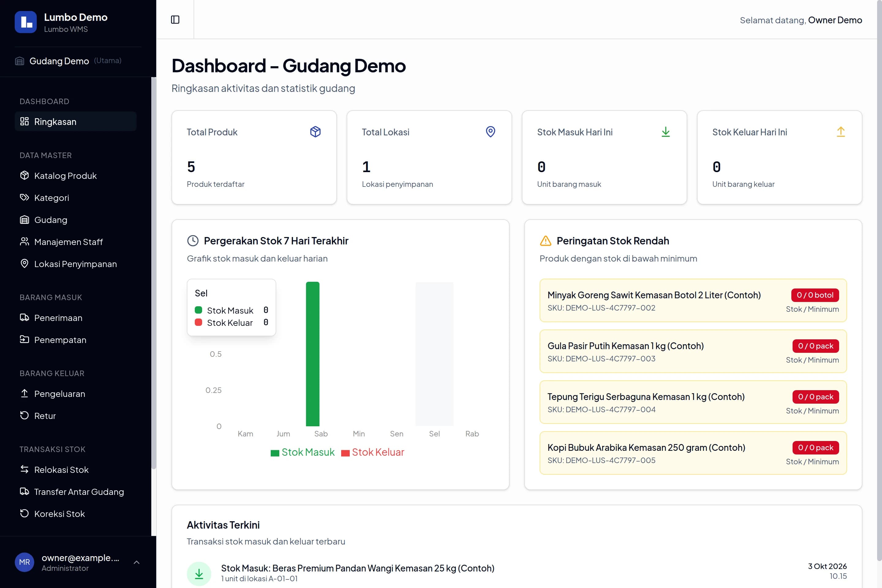Click the Owner Demo name in header
Screen dimensions: 882x588
(x=835, y=20)
